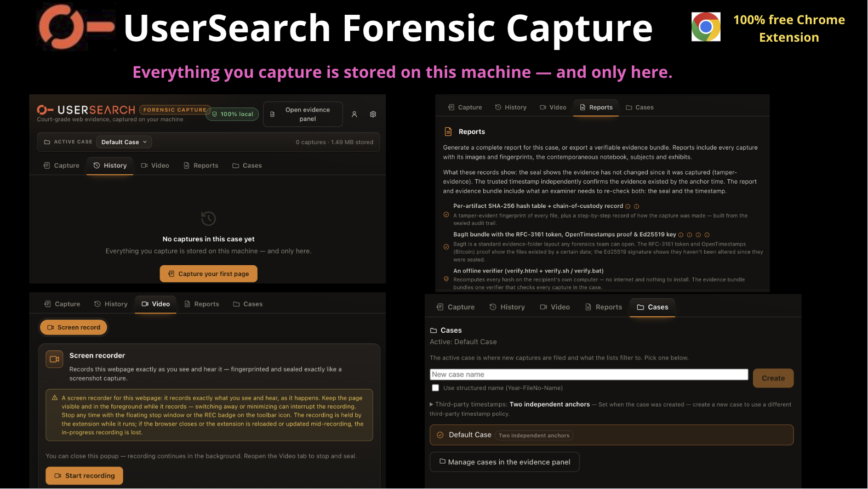Select the highlighted History tab above No captures message
Viewport: 868px width, 489px height.
click(x=110, y=166)
